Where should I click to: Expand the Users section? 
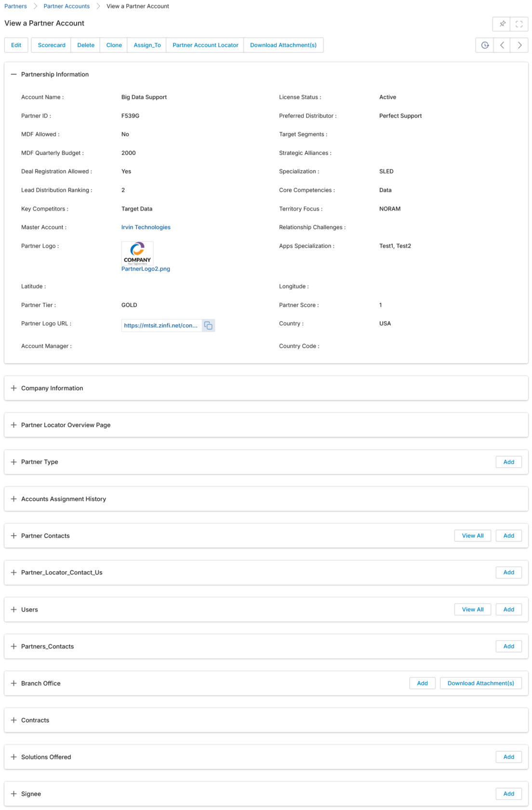click(13, 609)
